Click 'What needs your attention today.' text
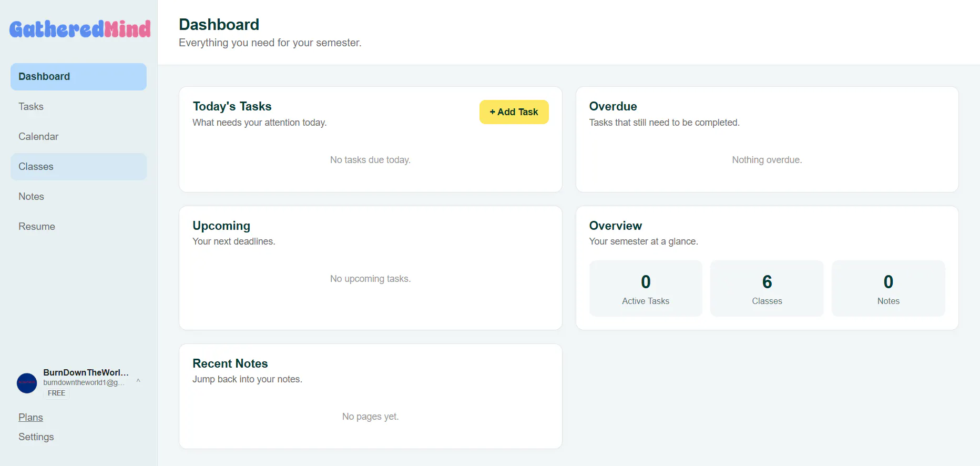Screen dimensions: 980x466 (260, 123)
